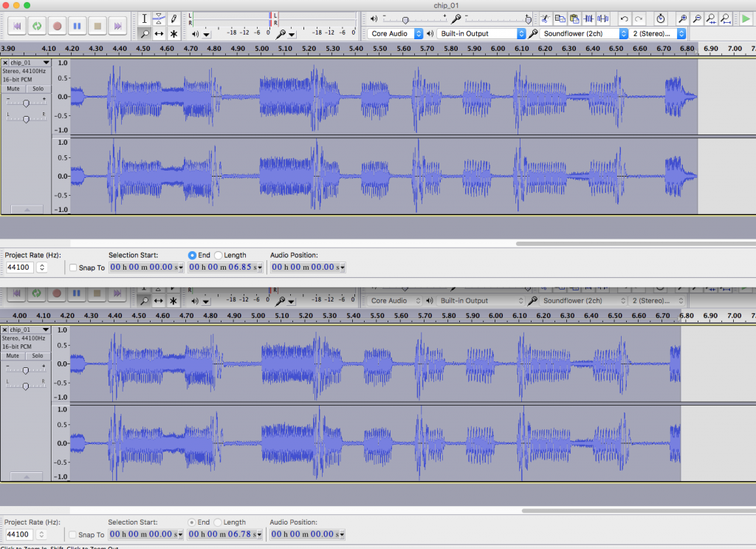This screenshot has width=756, height=549.
Task: Click Selection Start time field in upper window
Action: coord(147,267)
